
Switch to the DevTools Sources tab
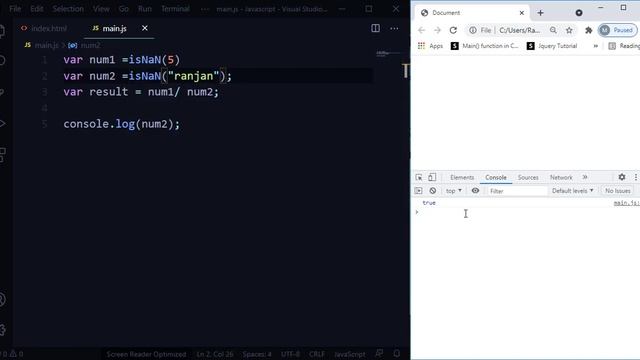pyautogui.click(x=528, y=178)
